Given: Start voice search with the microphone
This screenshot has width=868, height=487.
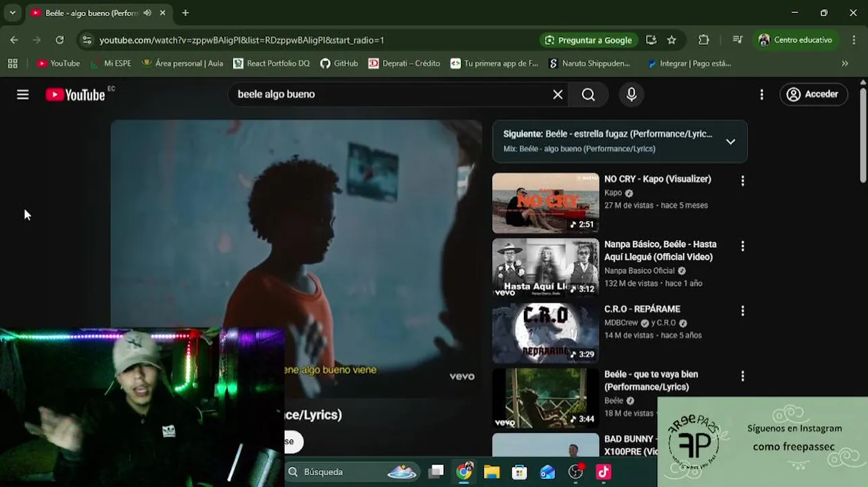Looking at the screenshot, I should click(x=631, y=95).
